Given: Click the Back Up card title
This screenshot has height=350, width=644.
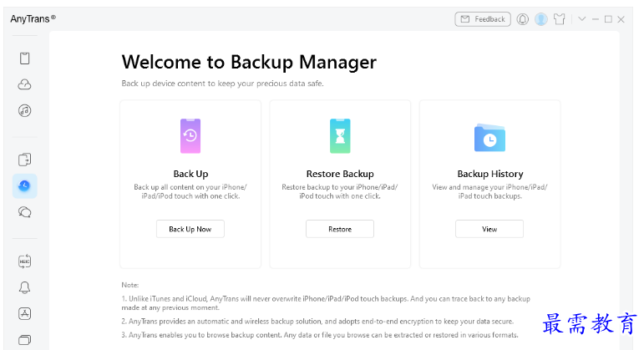Looking at the screenshot, I should [x=190, y=174].
